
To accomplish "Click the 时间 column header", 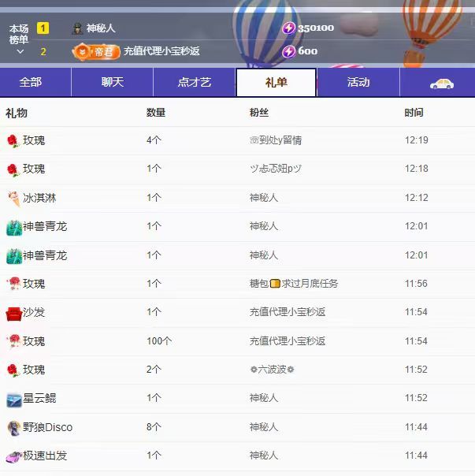I will [x=414, y=113].
